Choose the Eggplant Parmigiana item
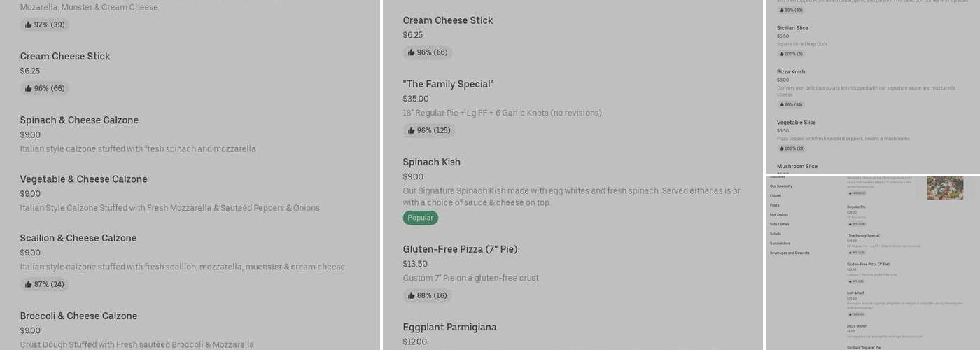The image size is (980, 350). click(x=449, y=328)
